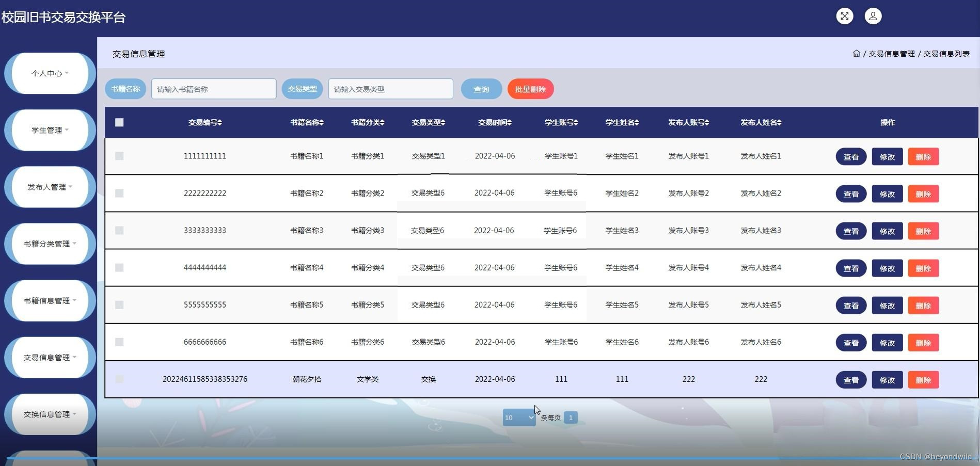Sort the table by 学生账号 column
The height and width of the screenshot is (466, 980).
click(x=561, y=122)
